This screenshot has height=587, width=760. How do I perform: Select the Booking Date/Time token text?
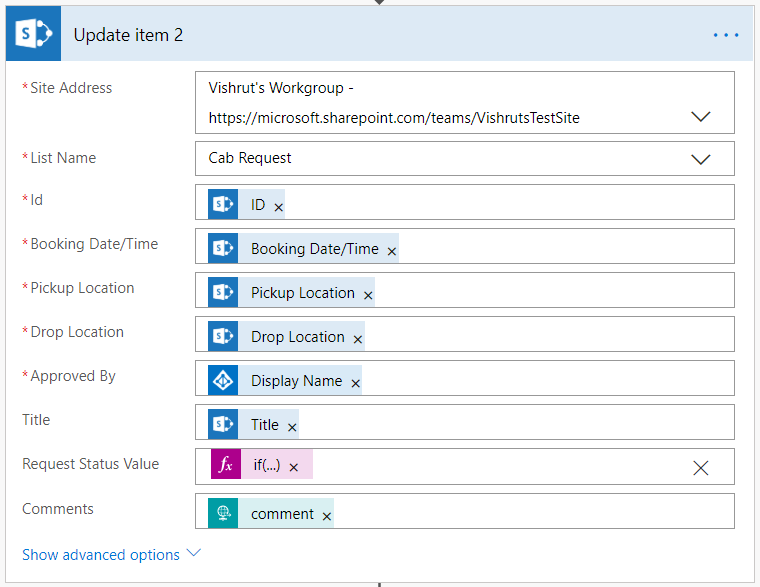tap(315, 249)
